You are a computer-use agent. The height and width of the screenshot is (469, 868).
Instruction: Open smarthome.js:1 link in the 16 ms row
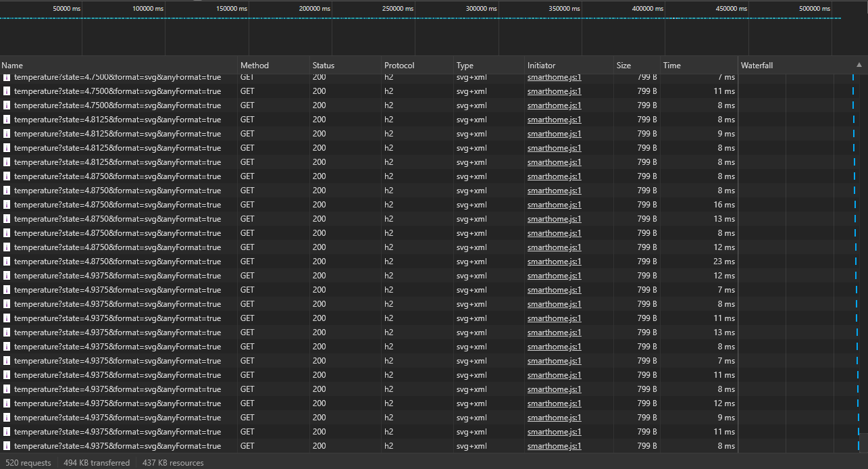(554, 205)
